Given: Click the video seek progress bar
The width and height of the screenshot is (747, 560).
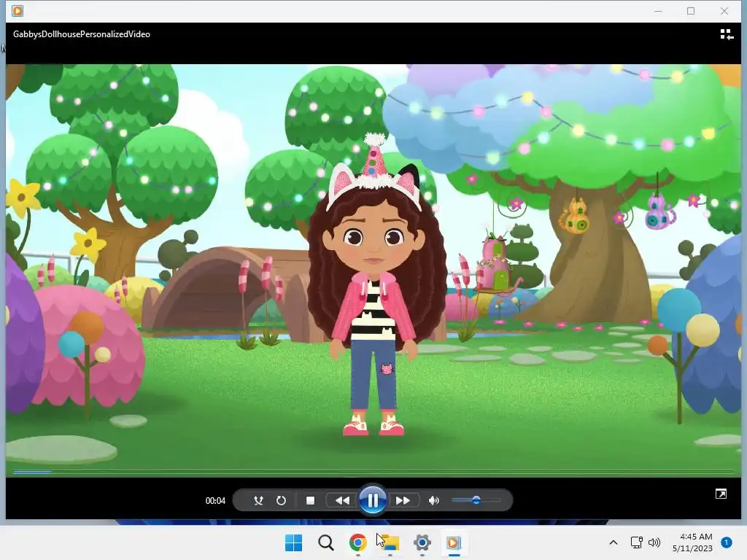Looking at the screenshot, I should 373,472.
